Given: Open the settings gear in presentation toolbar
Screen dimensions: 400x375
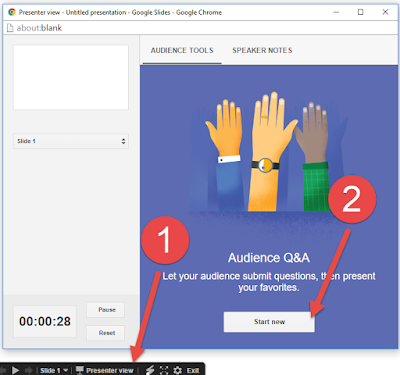Looking at the screenshot, I should [178, 370].
